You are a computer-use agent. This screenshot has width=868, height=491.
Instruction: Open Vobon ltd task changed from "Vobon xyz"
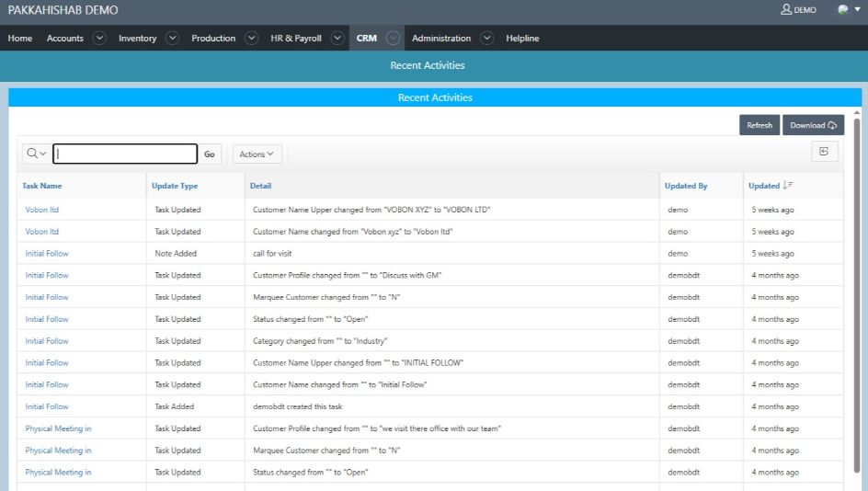[x=41, y=232]
